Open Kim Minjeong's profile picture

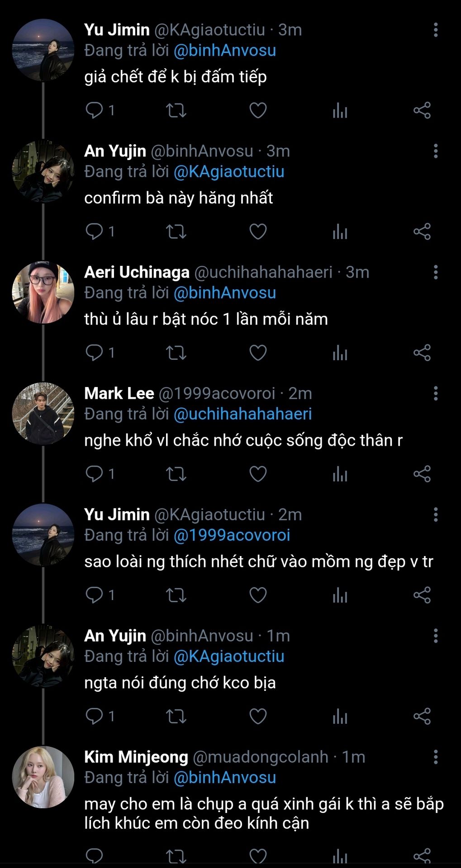(x=43, y=777)
